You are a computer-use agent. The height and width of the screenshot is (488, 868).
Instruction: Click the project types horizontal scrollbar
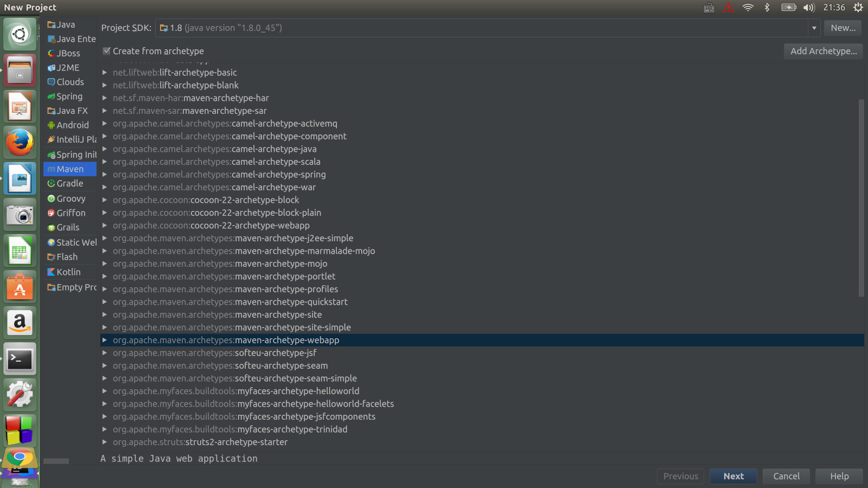click(x=56, y=461)
